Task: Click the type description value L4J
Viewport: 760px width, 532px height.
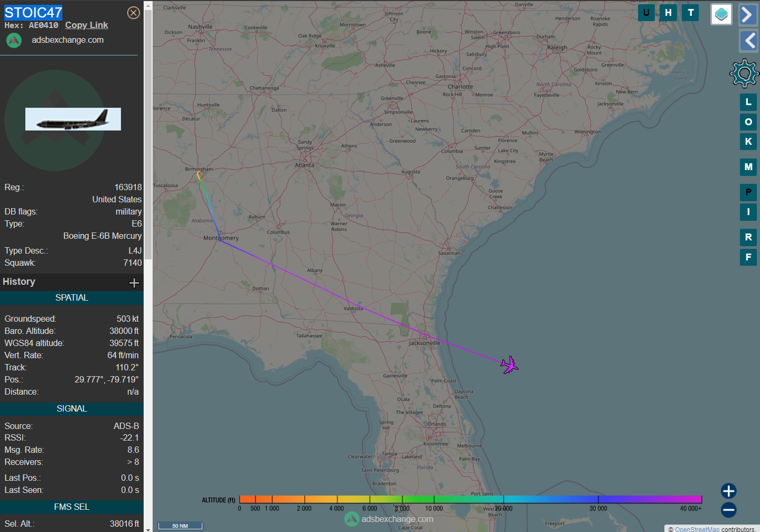Action: (135, 250)
